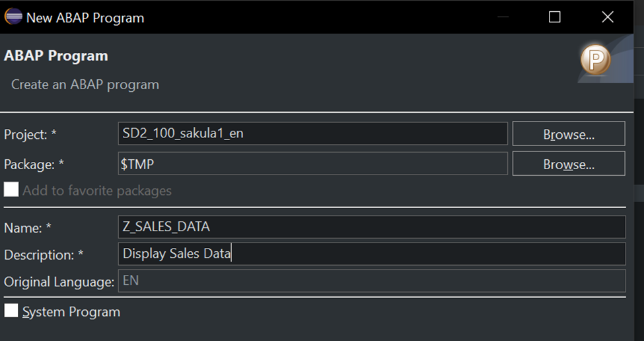Open Browse for the package
Viewport: 644px width, 341px height.
568,164
